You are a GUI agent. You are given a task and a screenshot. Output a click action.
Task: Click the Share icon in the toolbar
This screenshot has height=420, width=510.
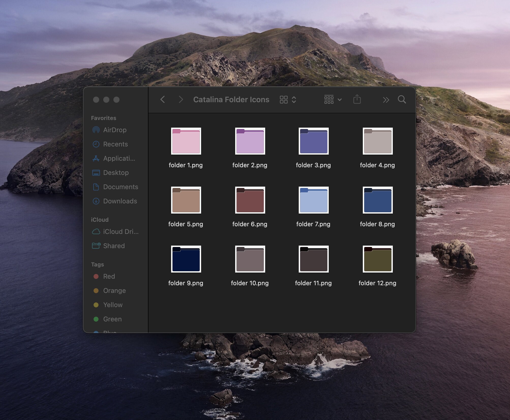coord(357,99)
